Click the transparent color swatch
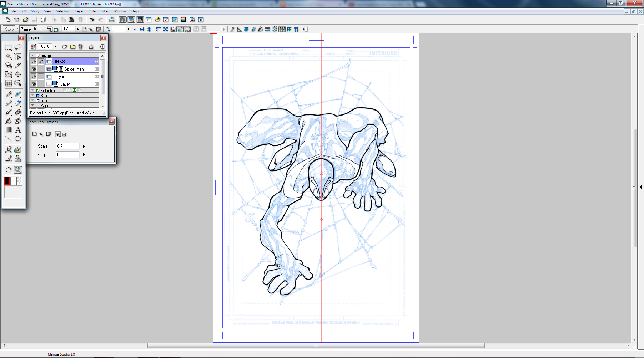 [19, 181]
